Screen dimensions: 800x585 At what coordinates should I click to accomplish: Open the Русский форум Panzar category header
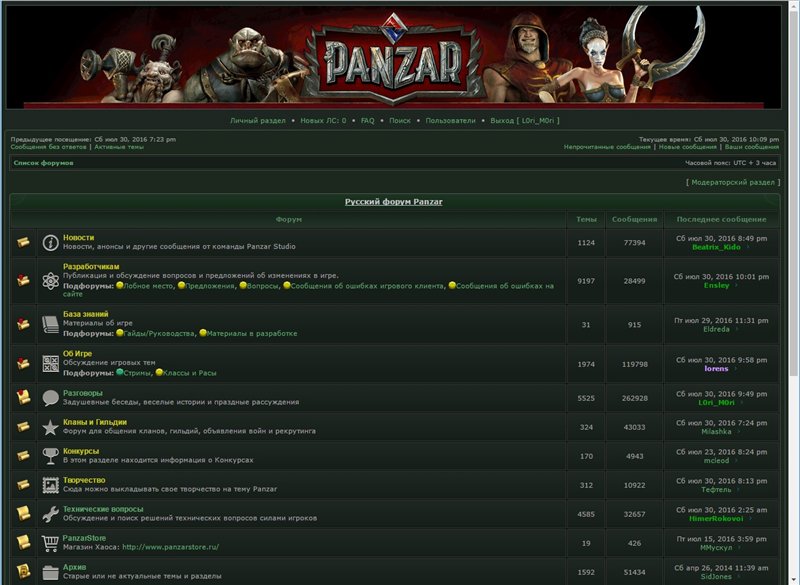tap(393, 202)
